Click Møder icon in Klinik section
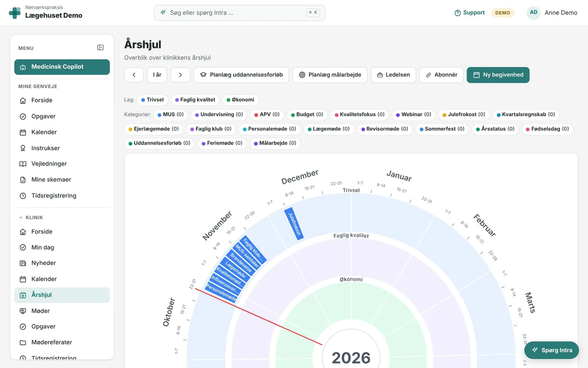Viewport: 588px width, 368px height. click(x=23, y=311)
